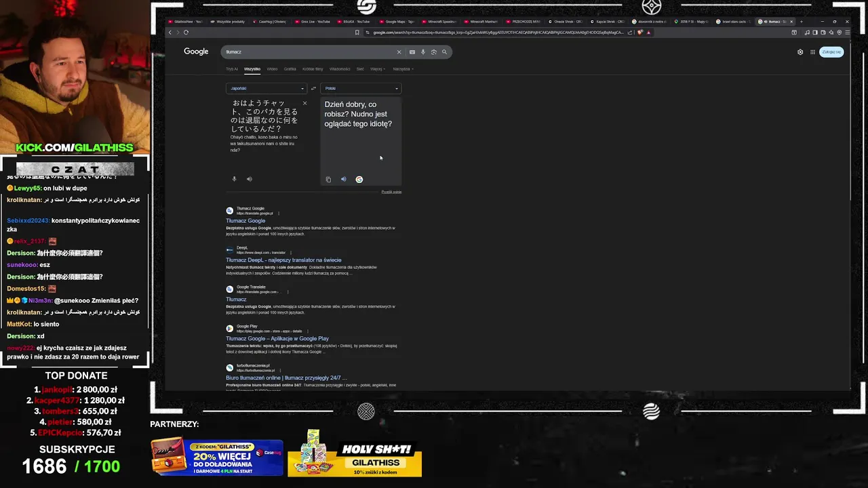Click the share icon in the address bar
This screenshot has width=868, height=488.
click(x=630, y=33)
